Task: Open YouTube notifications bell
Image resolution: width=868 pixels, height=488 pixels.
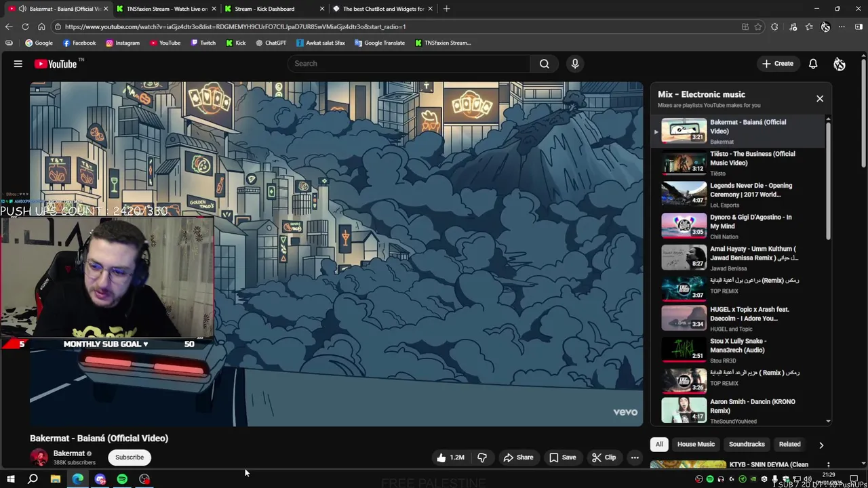Action: pos(813,64)
